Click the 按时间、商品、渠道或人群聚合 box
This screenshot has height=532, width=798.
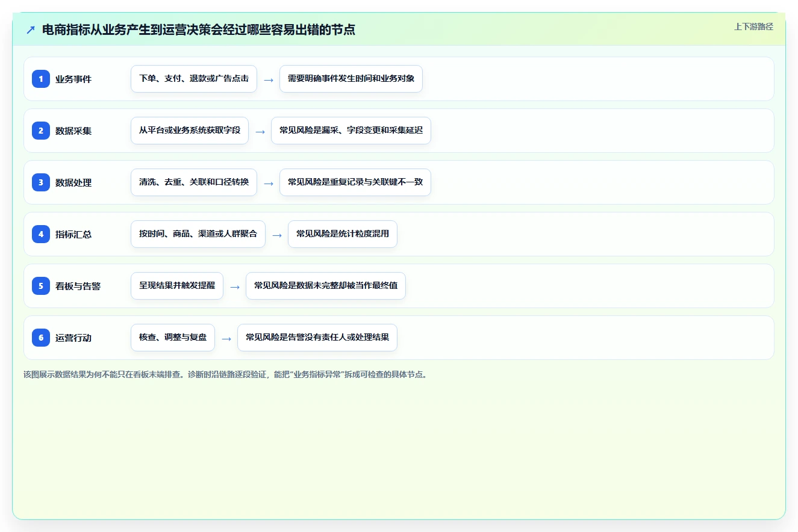coord(198,234)
